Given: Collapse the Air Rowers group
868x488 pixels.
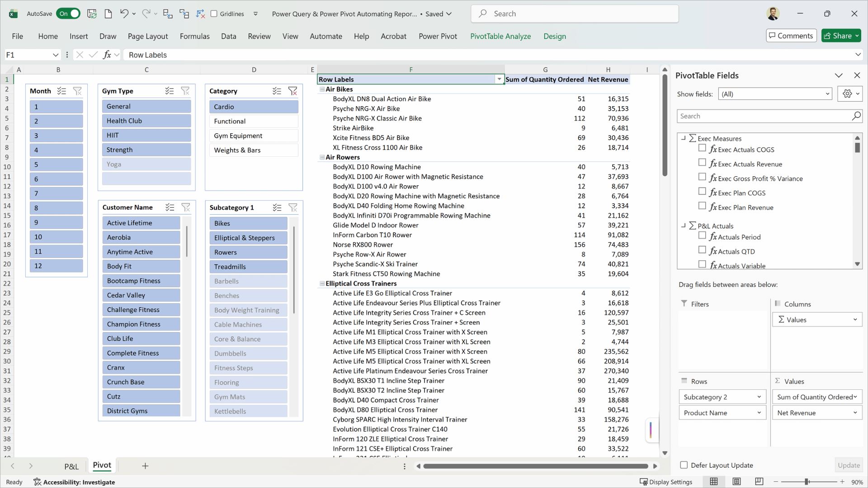Looking at the screenshot, I should 322,157.
